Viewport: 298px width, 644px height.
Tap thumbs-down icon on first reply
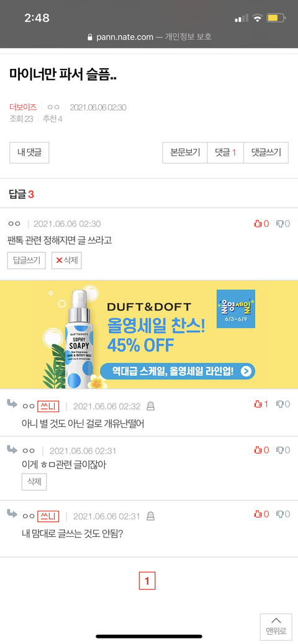coord(280,224)
